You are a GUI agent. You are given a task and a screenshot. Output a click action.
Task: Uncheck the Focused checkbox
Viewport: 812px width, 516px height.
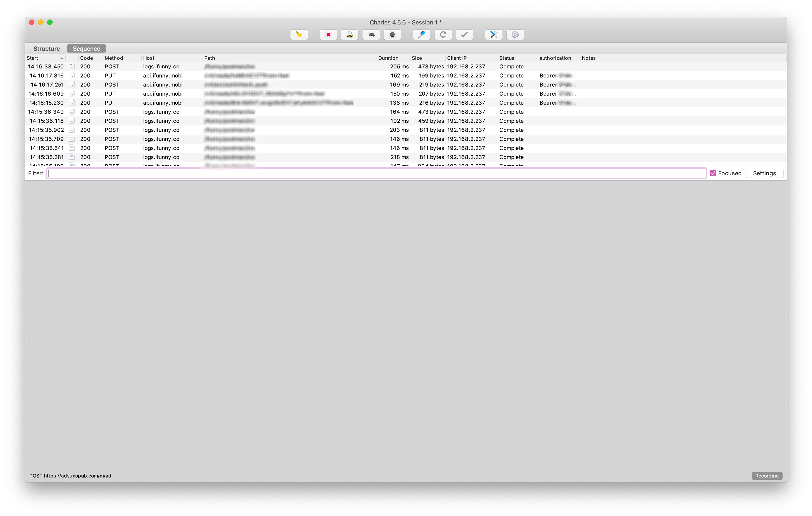tap(713, 173)
